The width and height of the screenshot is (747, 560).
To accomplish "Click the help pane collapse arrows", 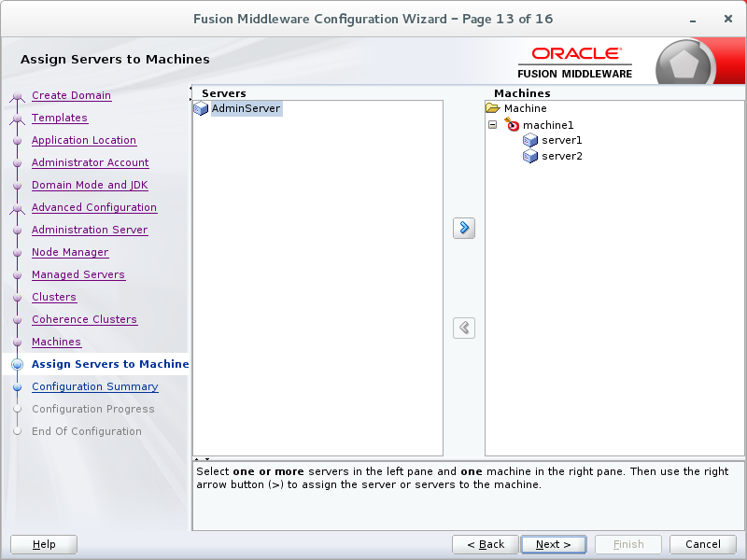I will (x=204, y=459).
